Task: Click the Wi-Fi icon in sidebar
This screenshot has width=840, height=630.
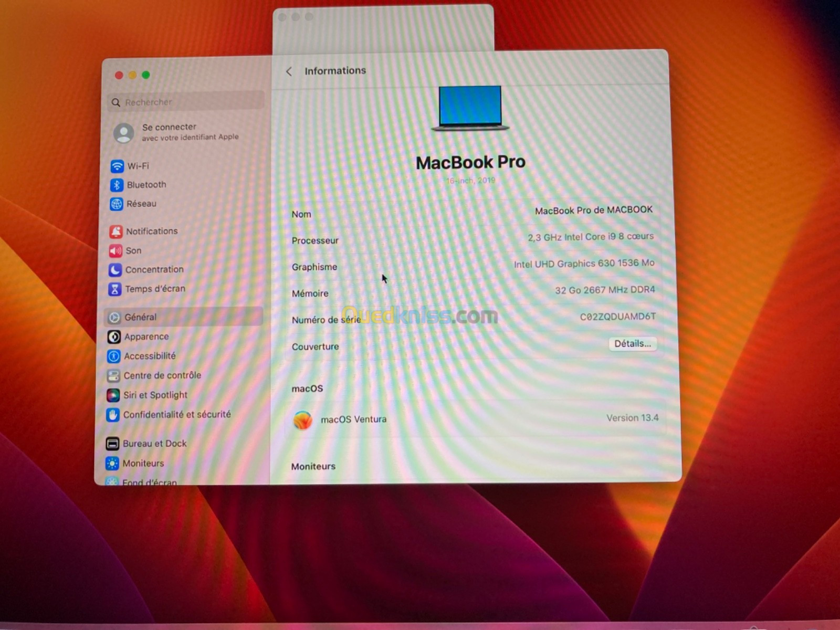Action: click(x=117, y=166)
